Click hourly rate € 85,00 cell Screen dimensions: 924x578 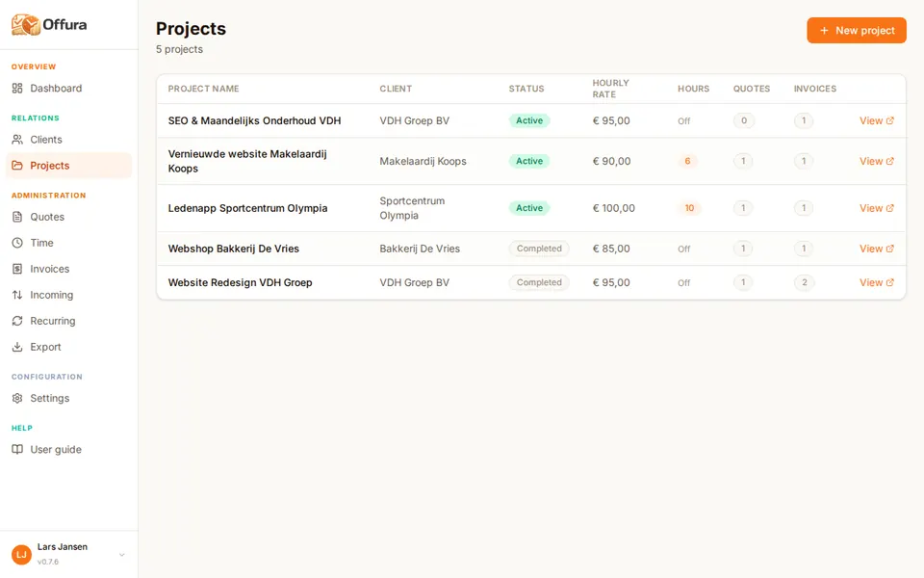pyautogui.click(x=611, y=249)
